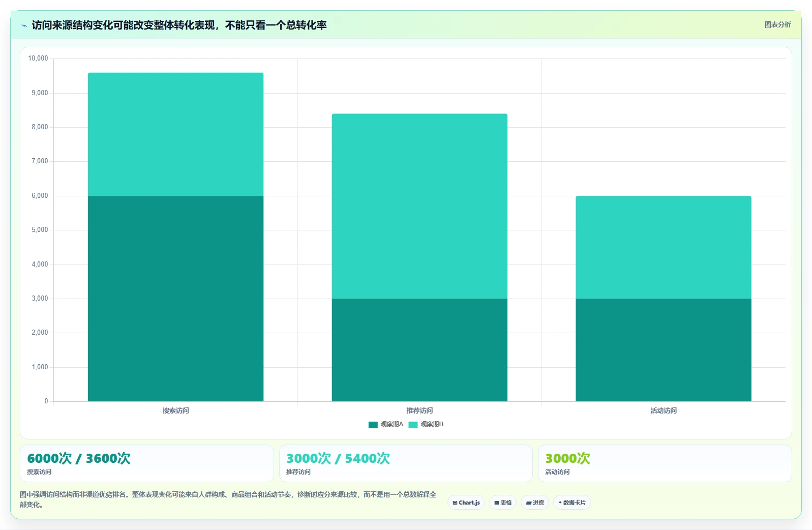The width and height of the screenshot is (812, 530).
Task: Select the 推荐访问 dark teal bar segment
Action: [x=419, y=350]
